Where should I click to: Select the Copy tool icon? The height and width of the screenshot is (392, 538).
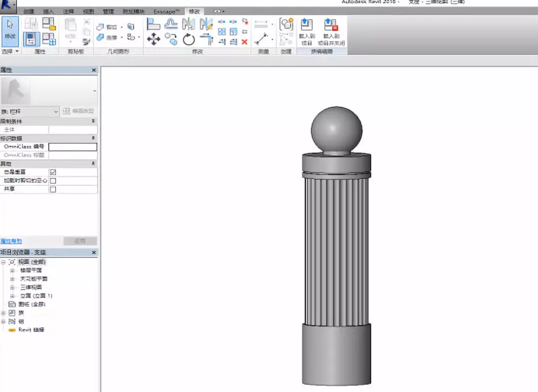(171, 39)
